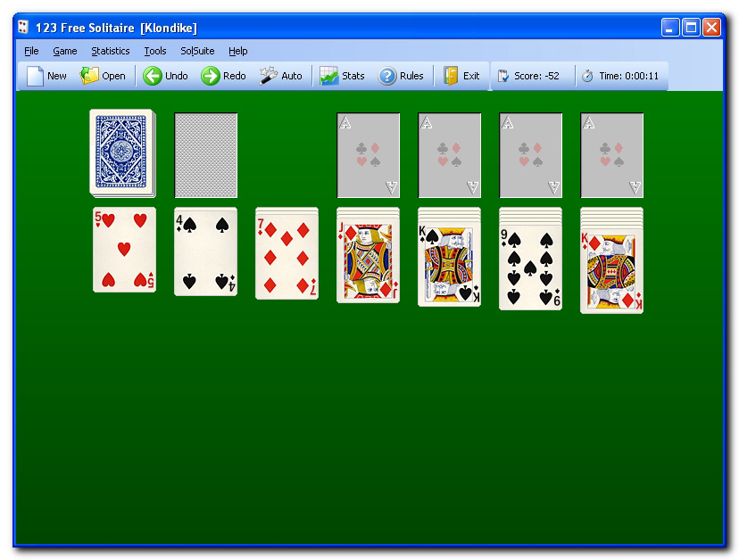Open the Tools menu
Screen dimensions: 739x560
pos(155,51)
